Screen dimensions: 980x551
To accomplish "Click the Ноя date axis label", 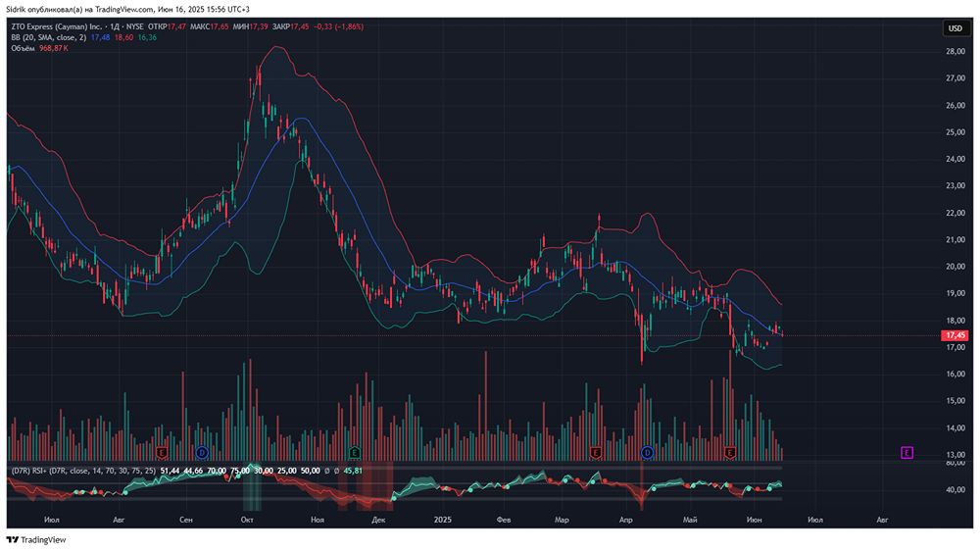I will pyautogui.click(x=318, y=520).
